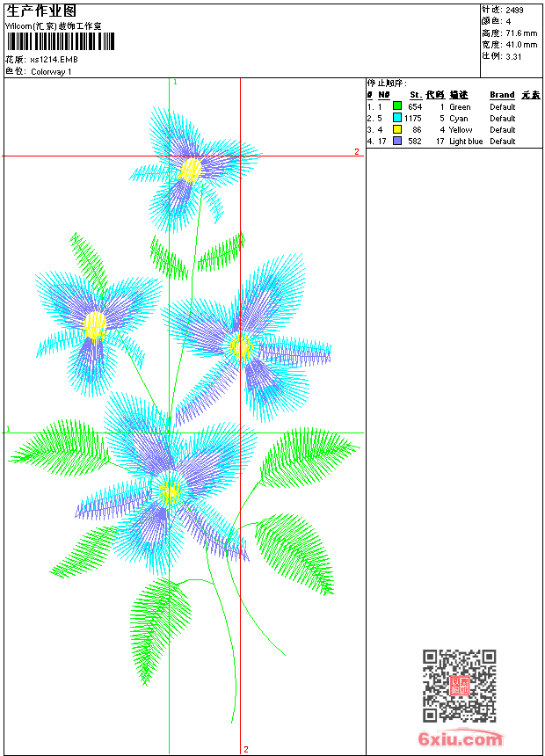Image resolution: width=545 pixels, height=756 pixels.
Task: Select the title text 生产作业图
Action: 41,11
